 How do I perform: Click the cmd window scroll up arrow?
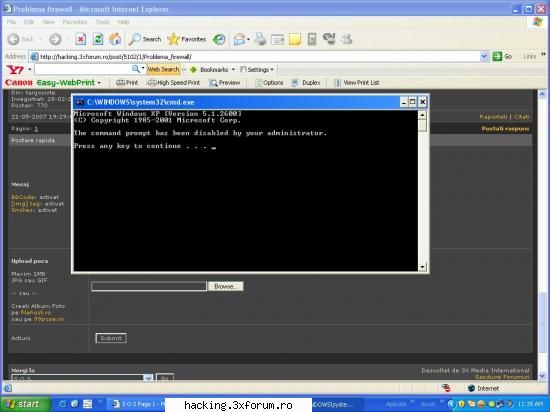click(x=422, y=115)
